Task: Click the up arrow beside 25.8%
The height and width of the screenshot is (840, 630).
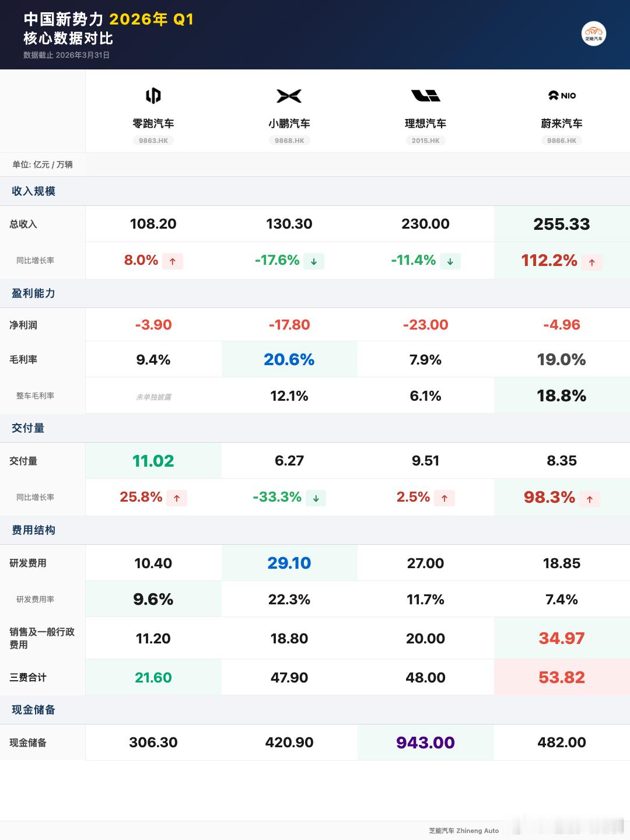Action: pos(177,498)
